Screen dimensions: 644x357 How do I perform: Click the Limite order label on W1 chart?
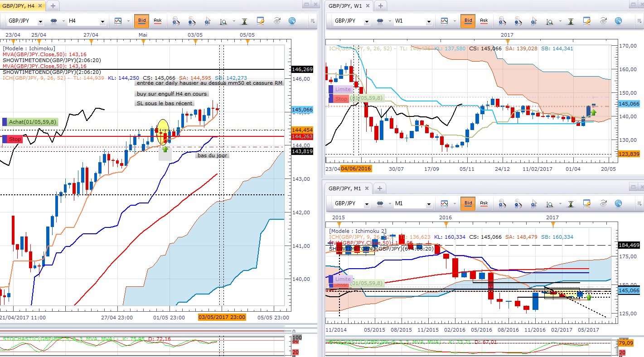coord(340,89)
